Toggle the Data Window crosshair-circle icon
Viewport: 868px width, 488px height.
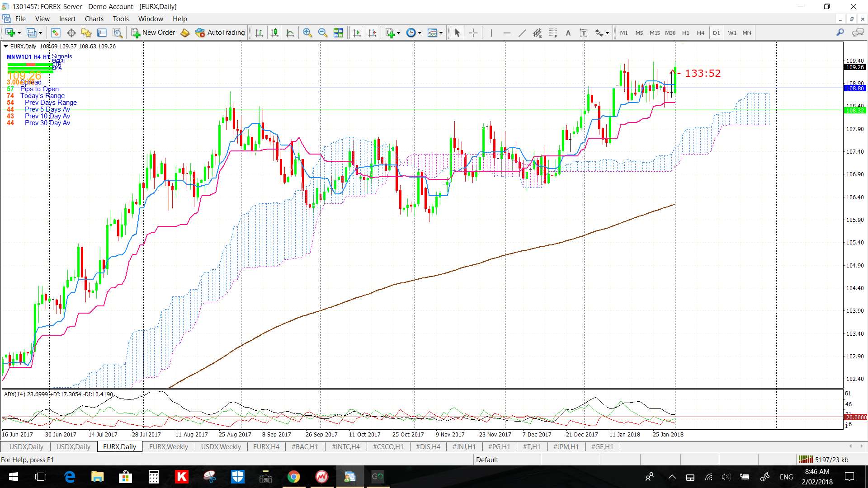pos(71,33)
